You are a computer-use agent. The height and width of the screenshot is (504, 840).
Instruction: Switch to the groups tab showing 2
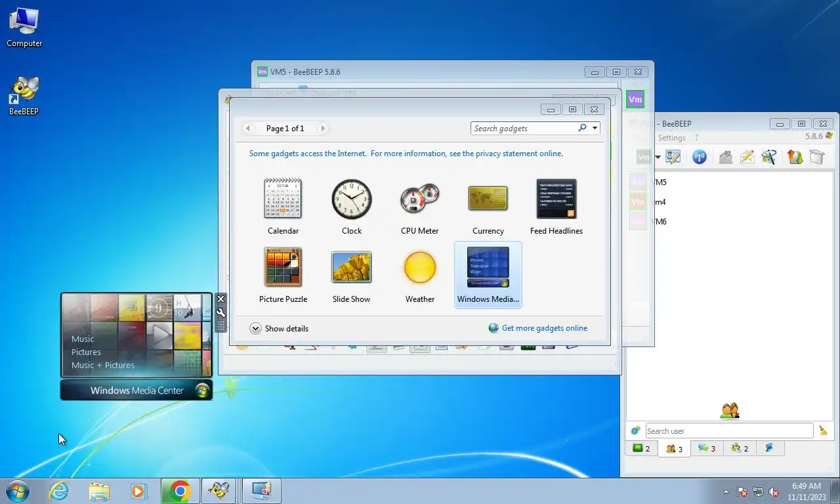pyautogui.click(x=740, y=448)
